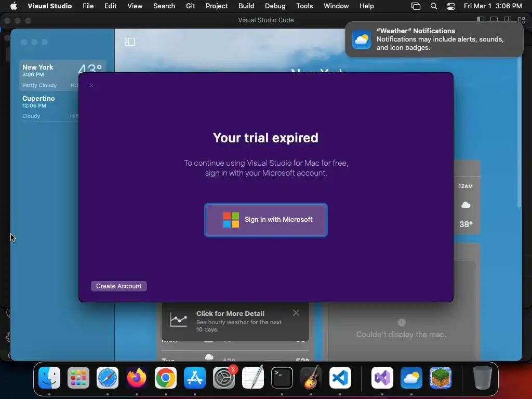Open Control Center in menu bar
The image size is (532, 399).
(451, 6)
